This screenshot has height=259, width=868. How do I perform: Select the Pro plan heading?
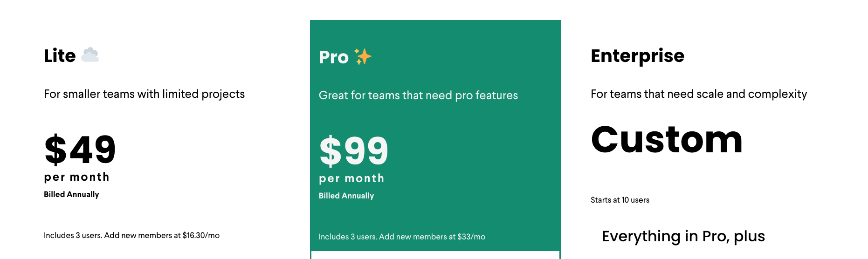(x=333, y=57)
